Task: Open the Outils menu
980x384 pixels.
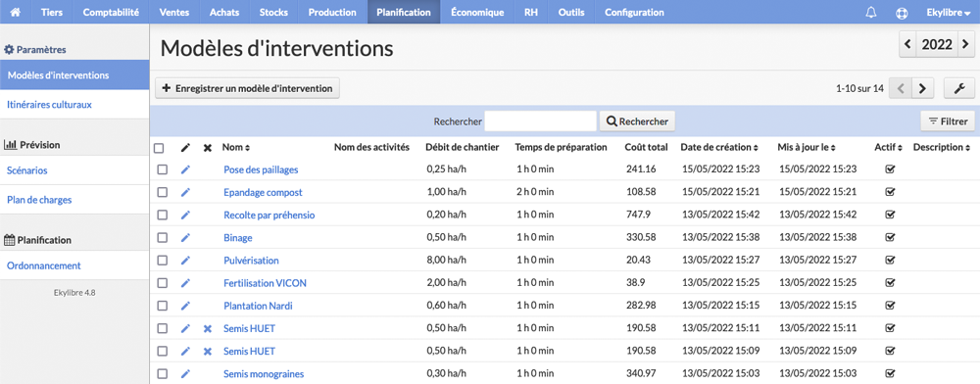Action: point(571,12)
